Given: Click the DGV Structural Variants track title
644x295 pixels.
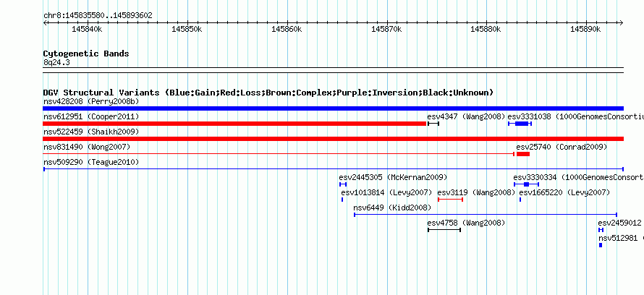Looking at the screenshot, I should pos(268,93).
